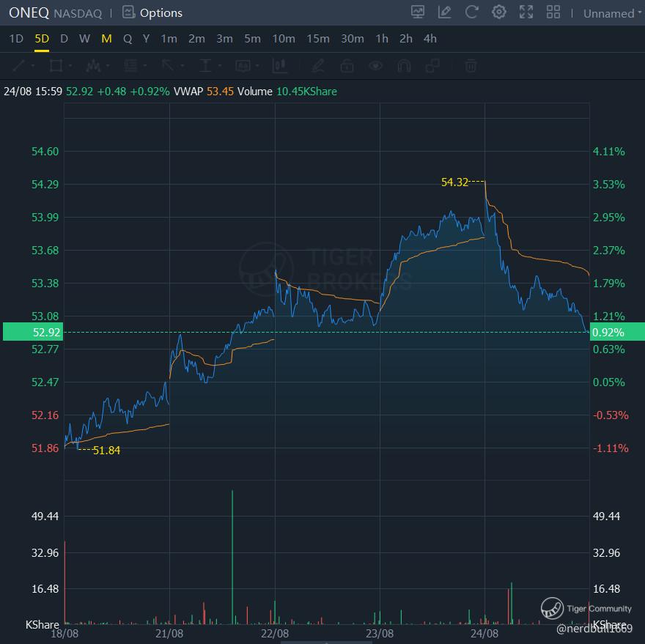Select the trend line drawing tool

(x=19, y=66)
